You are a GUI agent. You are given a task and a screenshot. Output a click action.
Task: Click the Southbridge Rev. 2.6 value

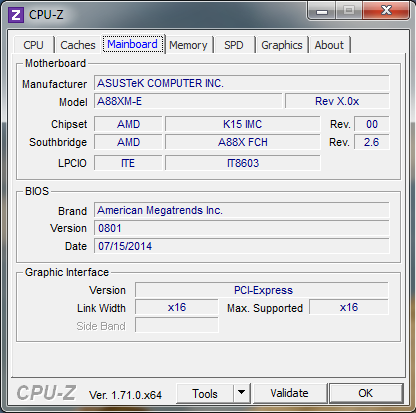coord(372,142)
